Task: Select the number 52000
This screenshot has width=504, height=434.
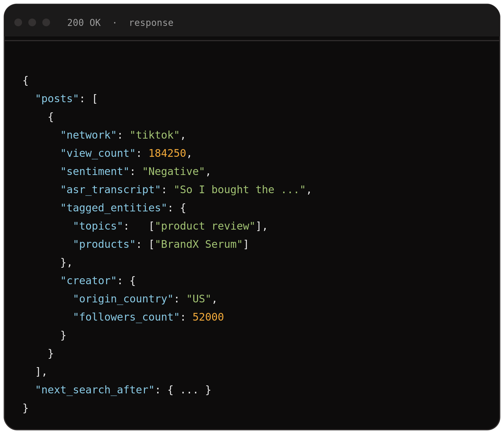Action: (x=208, y=317)
